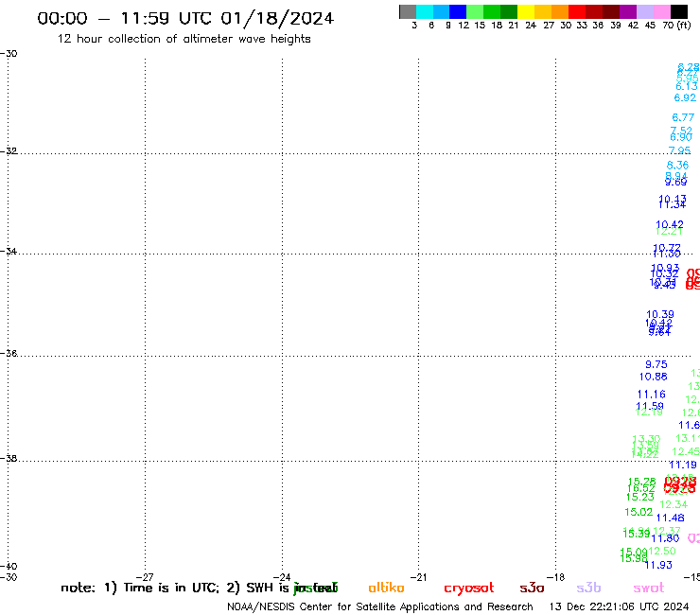Image resolution: width=700 pixels, height=615 pixels.
Task: Select the yellow swatch in the color scale
Action: pyautogui.click(x=526, y=11)
